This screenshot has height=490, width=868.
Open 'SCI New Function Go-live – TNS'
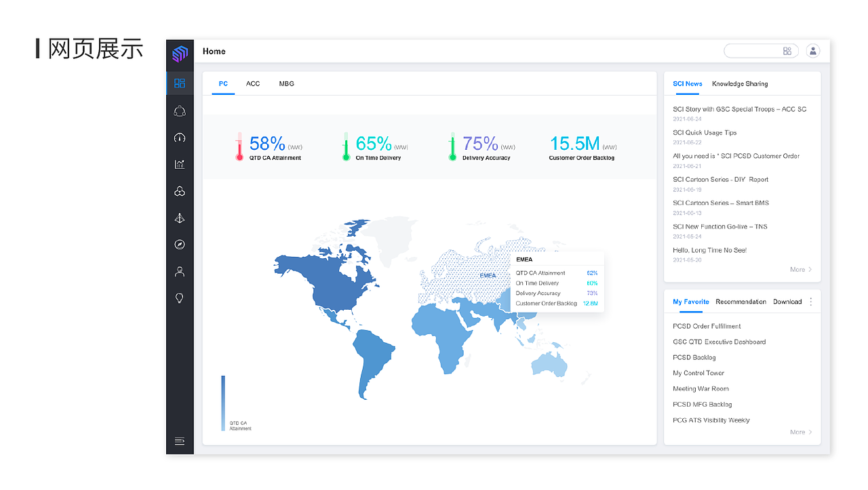[720, 226]
